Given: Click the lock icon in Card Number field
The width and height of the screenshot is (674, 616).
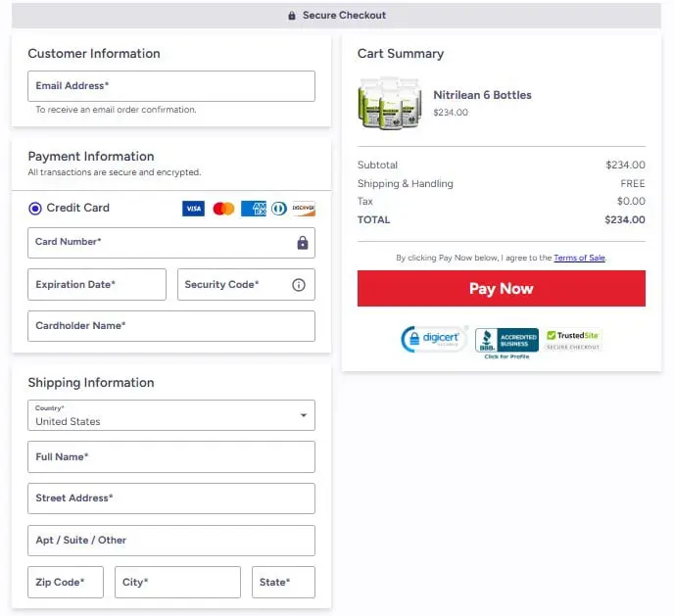Looking at the screenshot, I should pos(303,243).
